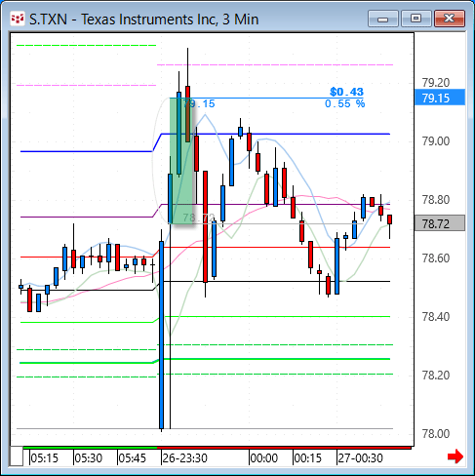This screenshot has width=475, height=476.
Task: Click the chart window app icon
Action: [18, 19]
